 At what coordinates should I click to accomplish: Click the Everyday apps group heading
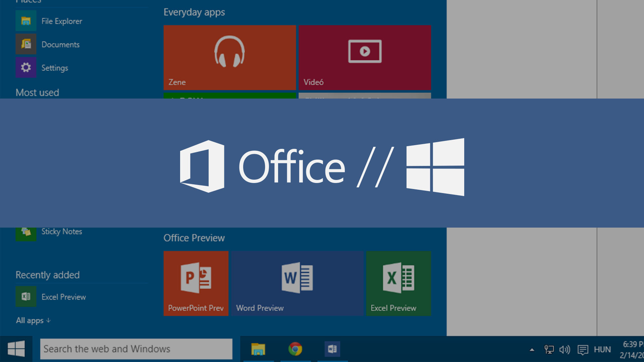coord(194,12)
